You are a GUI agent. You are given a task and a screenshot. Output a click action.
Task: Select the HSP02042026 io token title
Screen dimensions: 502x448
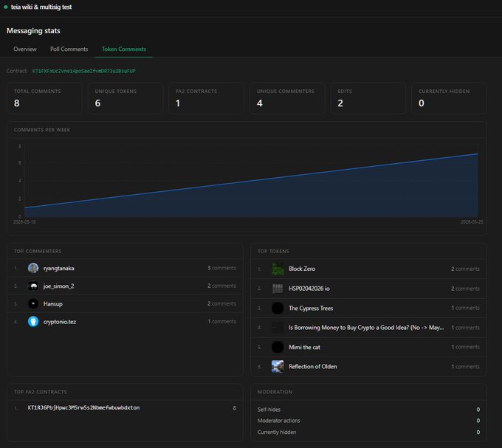pos(309,289)
